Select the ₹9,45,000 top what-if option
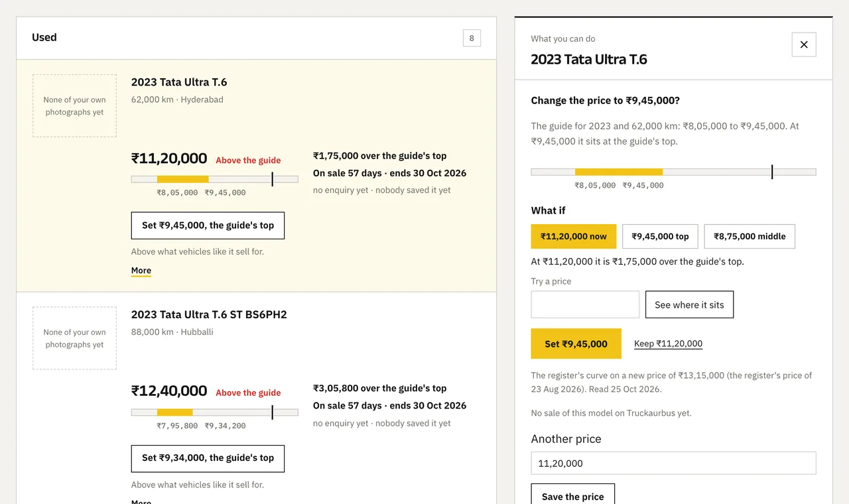 coord(660,236)
